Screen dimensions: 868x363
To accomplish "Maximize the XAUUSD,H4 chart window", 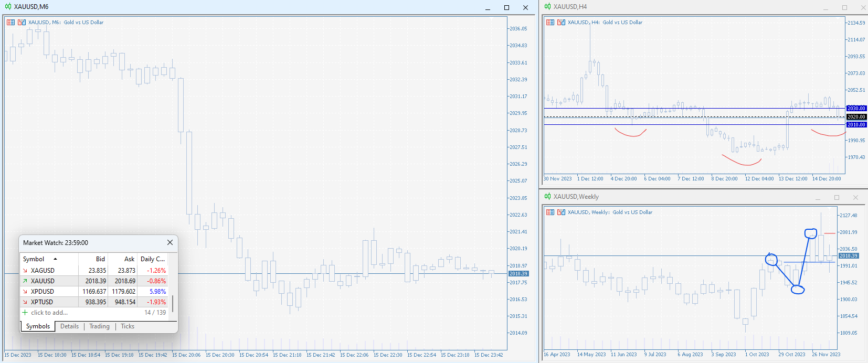I will click(x=844, y=7).
